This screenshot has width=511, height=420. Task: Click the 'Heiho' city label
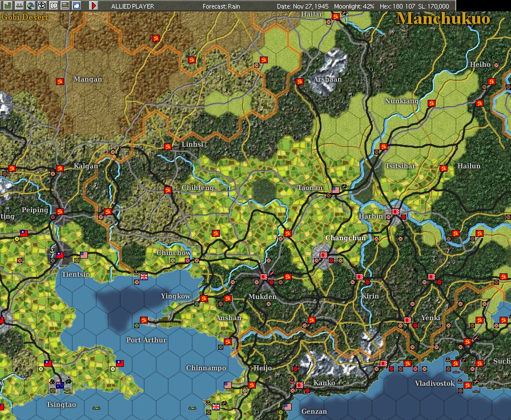click(480, 64)
